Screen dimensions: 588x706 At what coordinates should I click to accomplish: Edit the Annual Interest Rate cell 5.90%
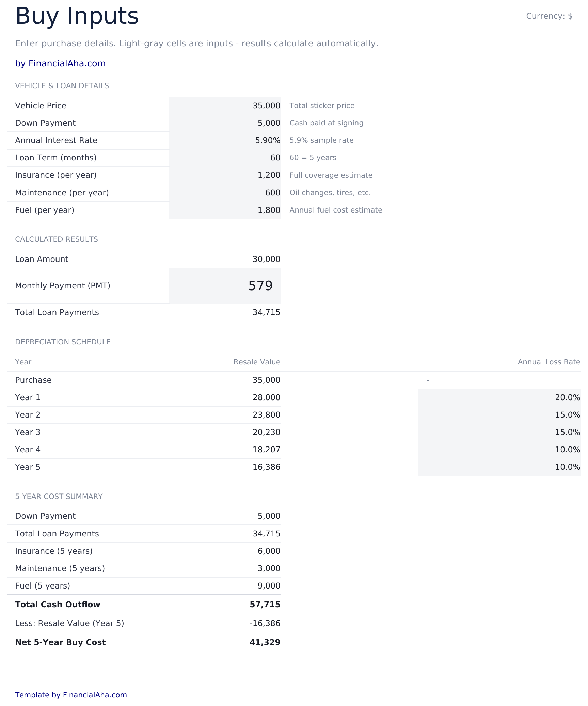pyautogui.click(x=225, y=140)
